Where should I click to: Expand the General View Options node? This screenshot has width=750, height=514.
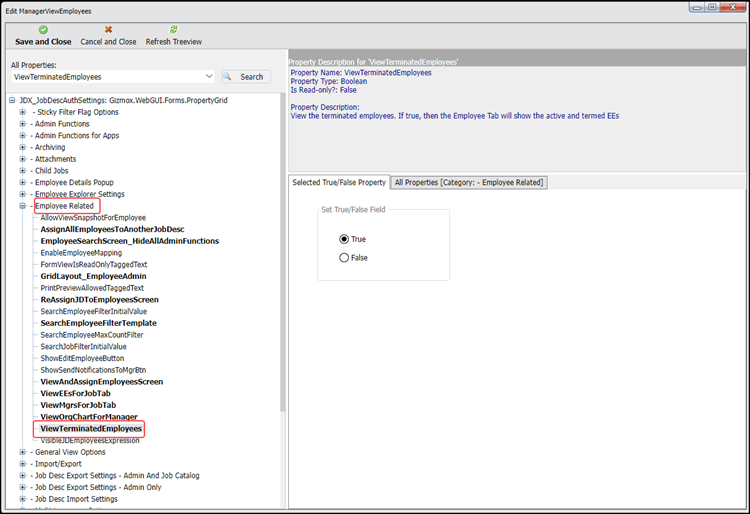(22, 452)
